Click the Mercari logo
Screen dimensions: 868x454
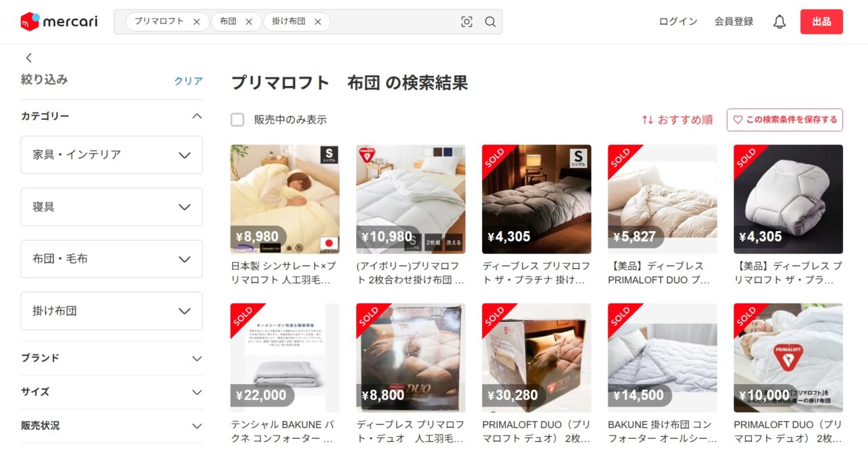[59, 22]
